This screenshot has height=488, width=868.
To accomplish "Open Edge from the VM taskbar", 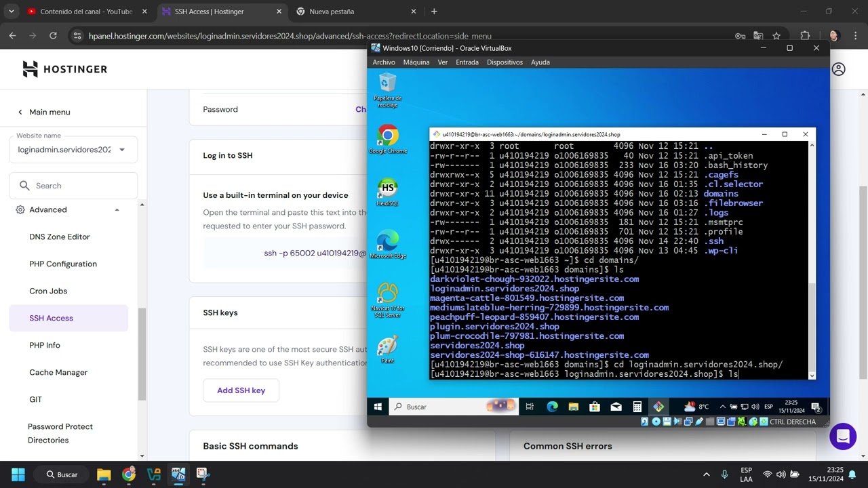I will point(552,407).
